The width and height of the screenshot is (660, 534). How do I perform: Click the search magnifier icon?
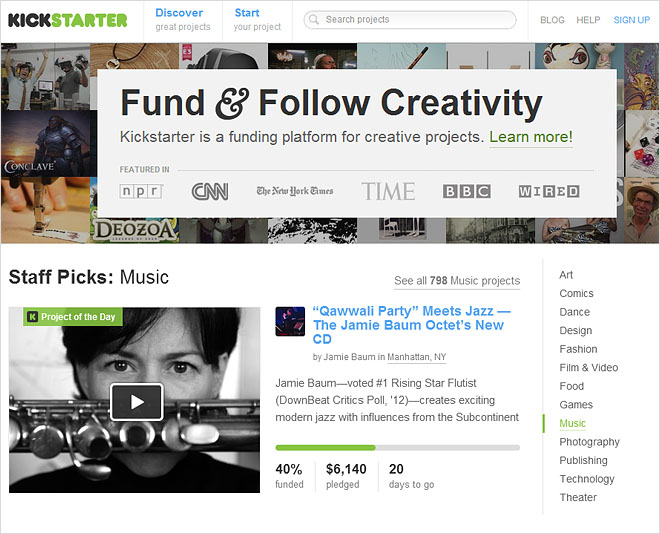(x=314, y=20)
